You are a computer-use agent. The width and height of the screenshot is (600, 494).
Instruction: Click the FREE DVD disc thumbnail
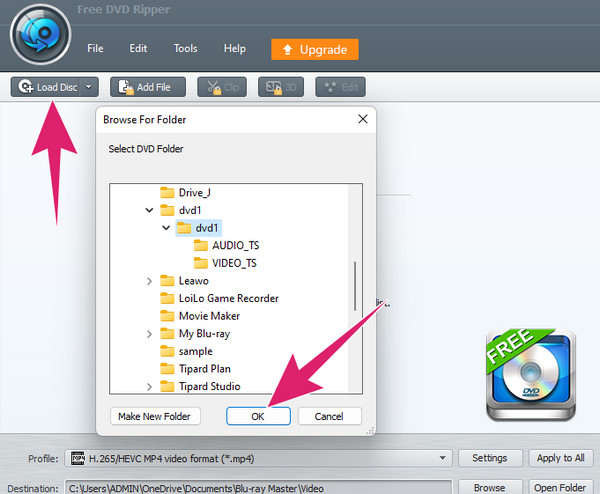coord(531,374)
